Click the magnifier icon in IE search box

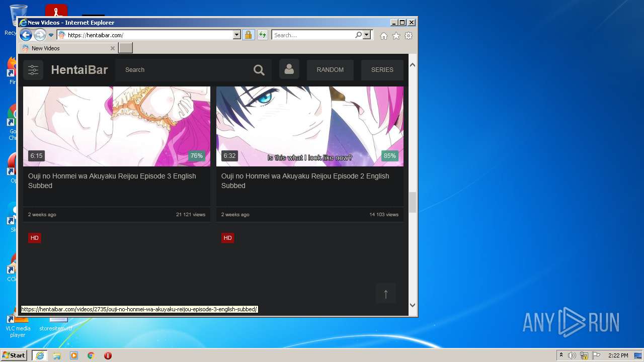point(358,35)
